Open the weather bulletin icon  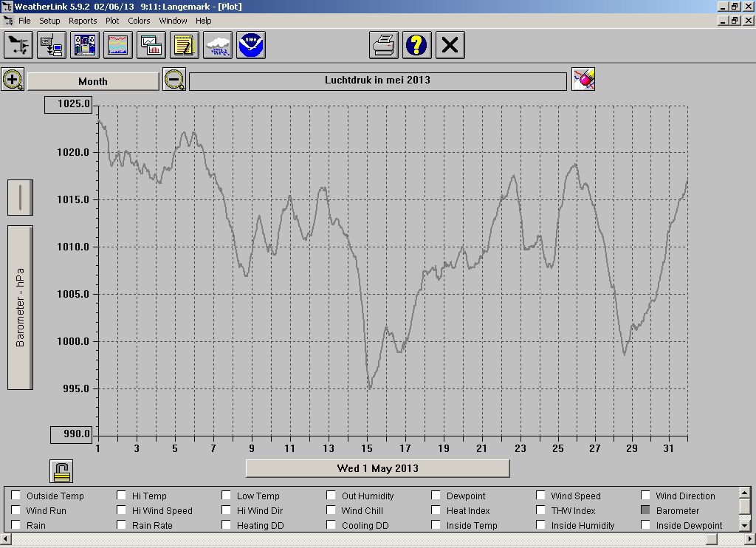coord(85,45)
